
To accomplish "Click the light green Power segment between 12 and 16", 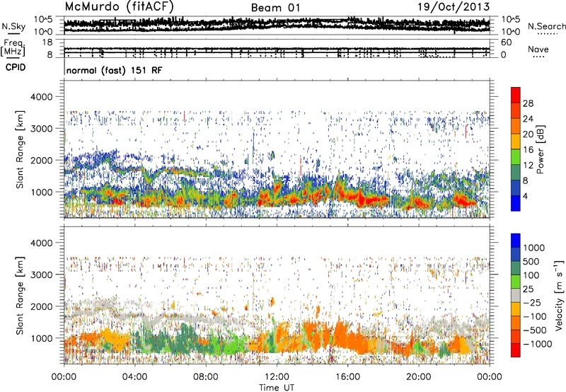I will coord(516,157).
